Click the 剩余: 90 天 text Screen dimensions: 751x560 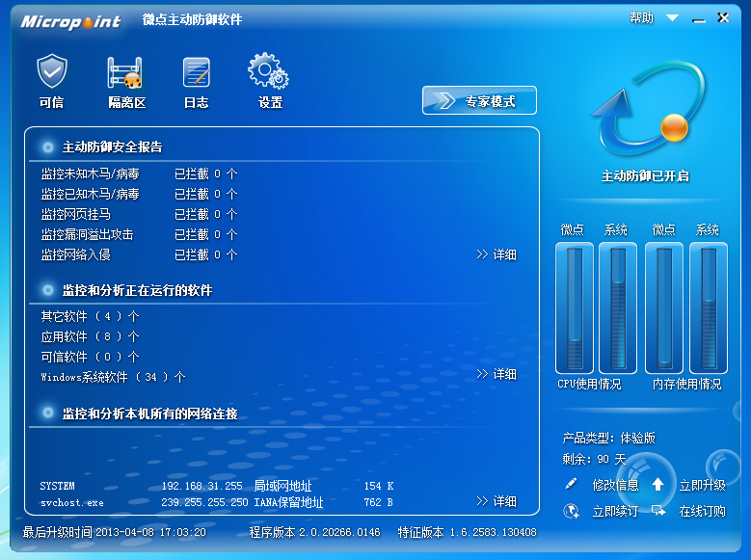[595, 459]
